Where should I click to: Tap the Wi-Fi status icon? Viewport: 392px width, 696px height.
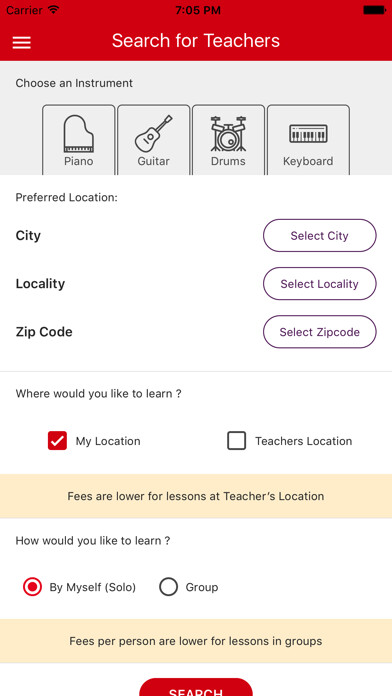tap(54, 10)
